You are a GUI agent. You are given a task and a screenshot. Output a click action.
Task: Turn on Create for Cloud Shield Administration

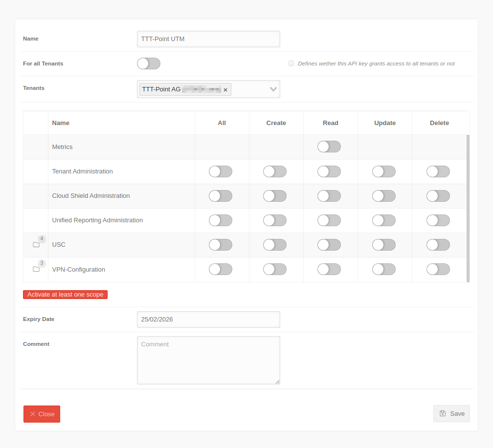point(274,196)
